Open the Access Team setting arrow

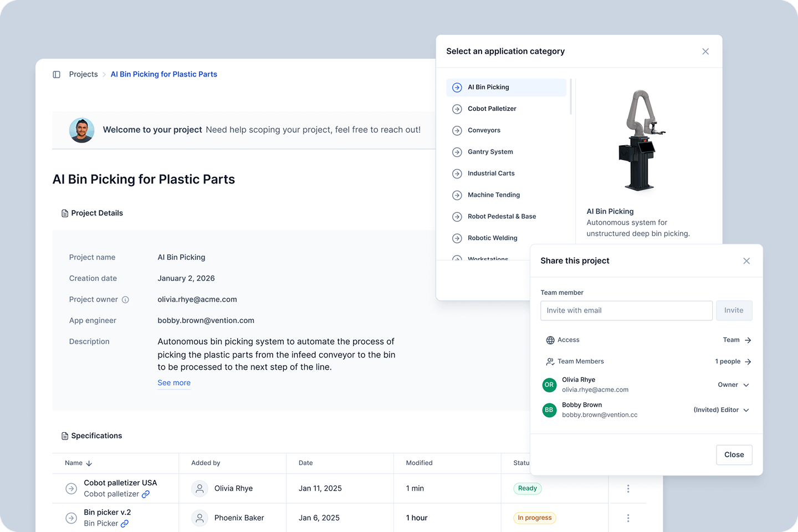pos(748,340)
